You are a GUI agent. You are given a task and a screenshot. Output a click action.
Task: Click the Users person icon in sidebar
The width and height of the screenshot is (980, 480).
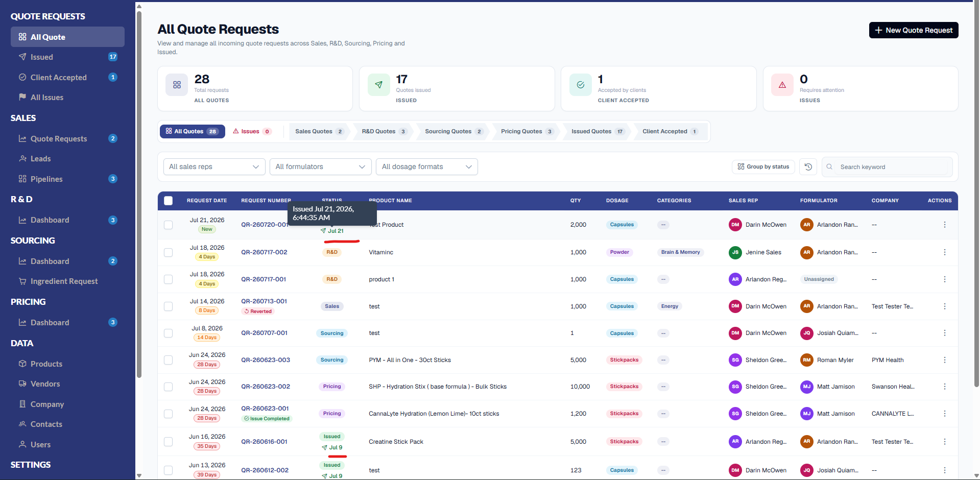coord(22,444)
